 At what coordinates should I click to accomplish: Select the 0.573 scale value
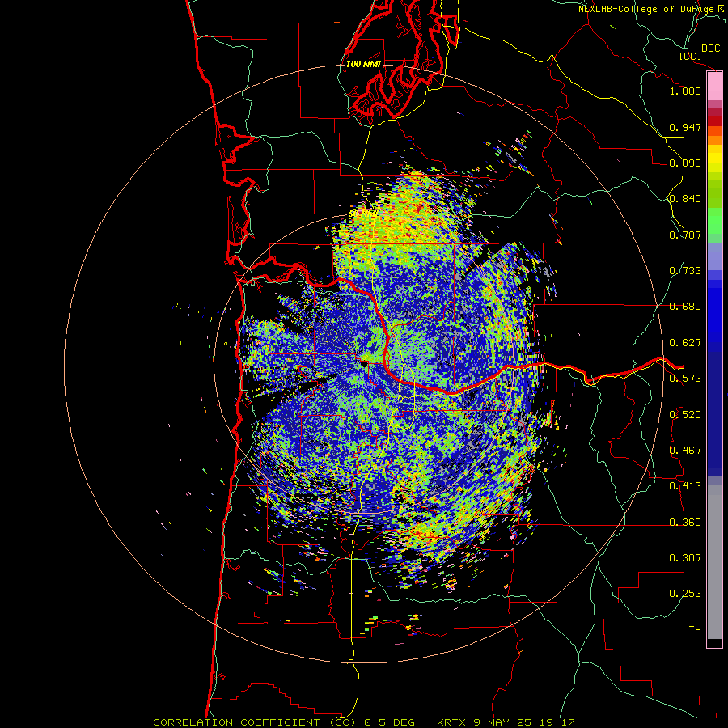click(x=685, y=379)
